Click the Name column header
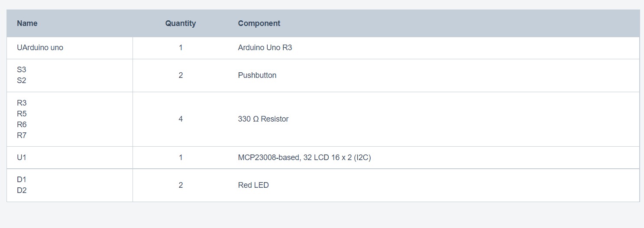This screenshot has width=644, height=228. click(x=27, y=23)
